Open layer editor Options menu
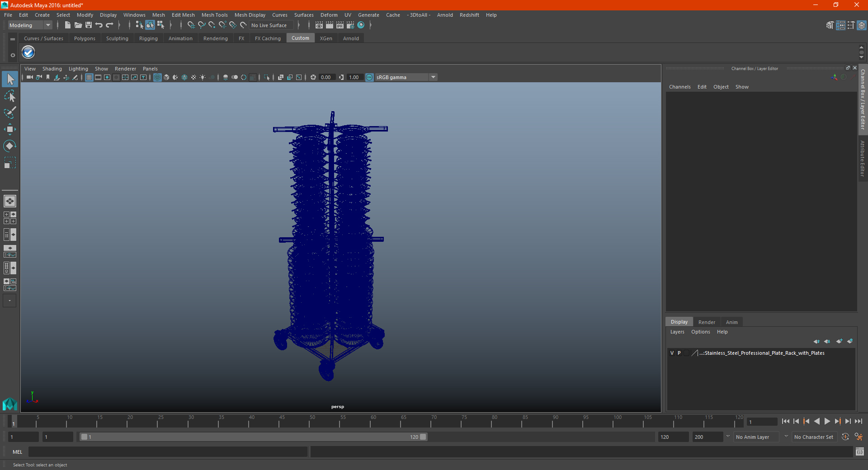868x470 pixels. pos(700,332)
